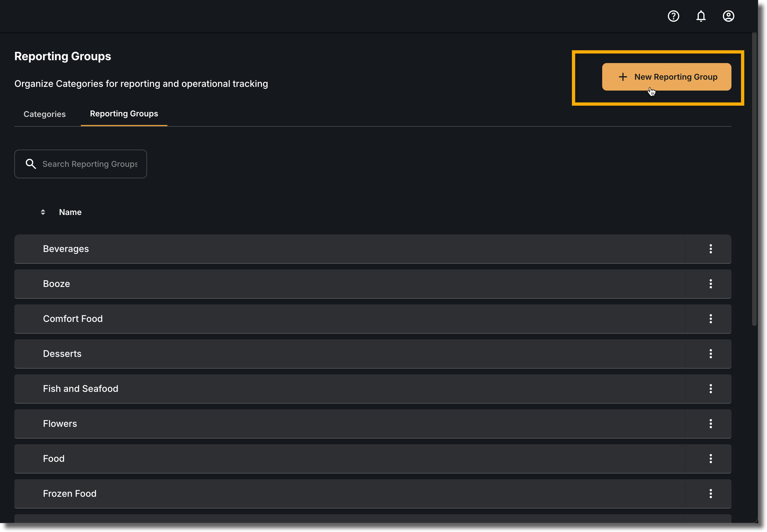Select the Beverages row

(373, 249)
